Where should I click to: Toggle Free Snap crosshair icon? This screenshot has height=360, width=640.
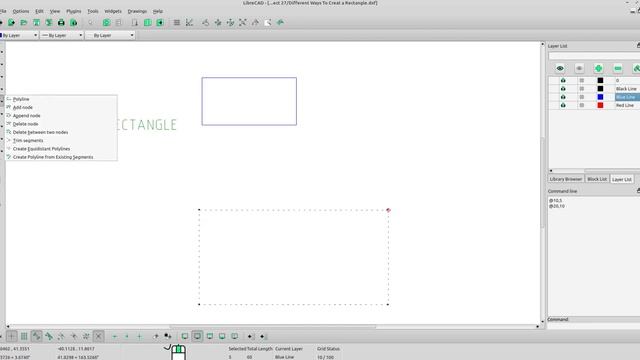click(x=11, y=336)
